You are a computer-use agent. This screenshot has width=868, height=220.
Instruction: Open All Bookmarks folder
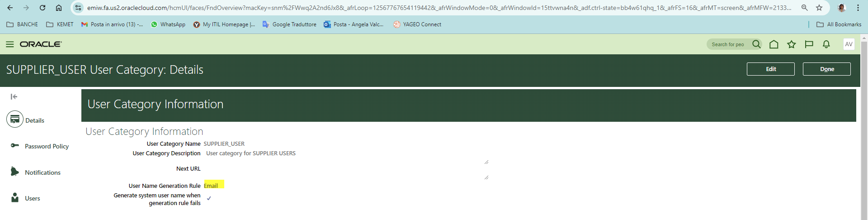(839, 24)
